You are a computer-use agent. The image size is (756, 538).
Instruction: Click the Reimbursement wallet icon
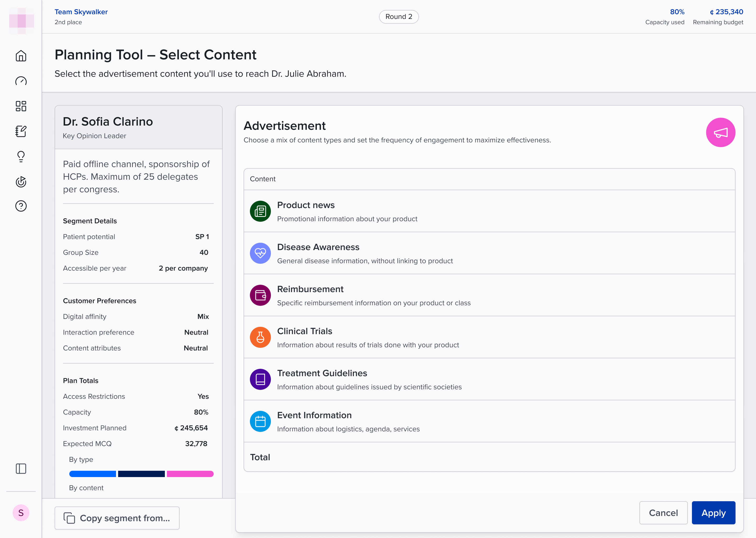click(260, 295)
